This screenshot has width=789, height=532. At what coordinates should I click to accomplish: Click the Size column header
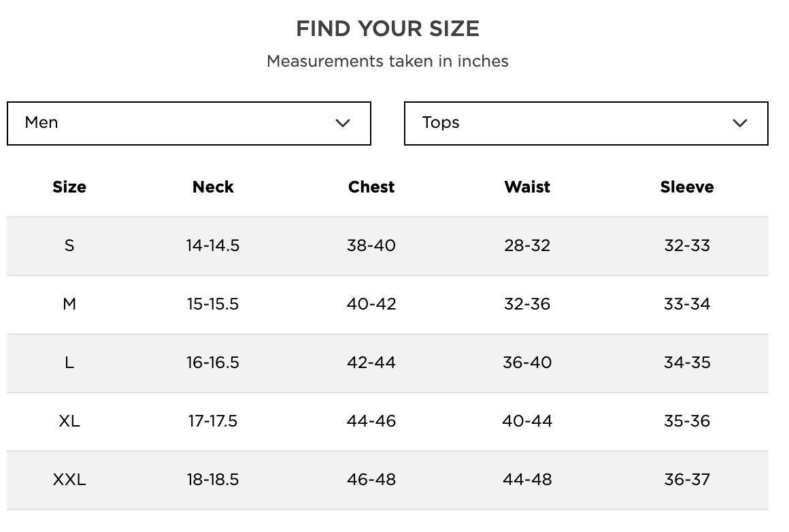pos(69,187)
